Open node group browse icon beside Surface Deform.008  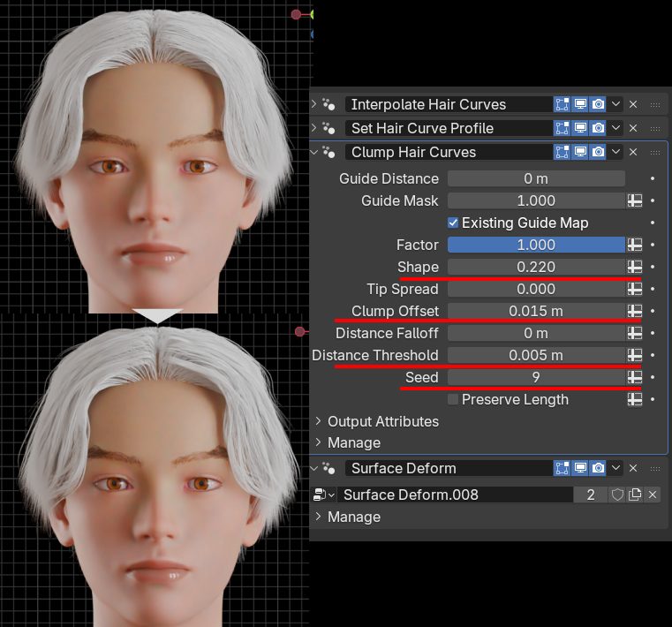[x=323, y=495]
